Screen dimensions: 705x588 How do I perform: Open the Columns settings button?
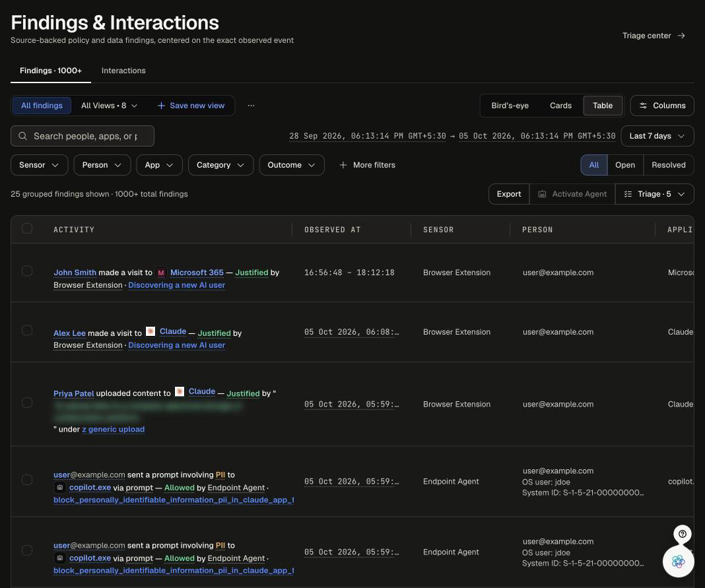pyautogui.click(x=662, y=106)
